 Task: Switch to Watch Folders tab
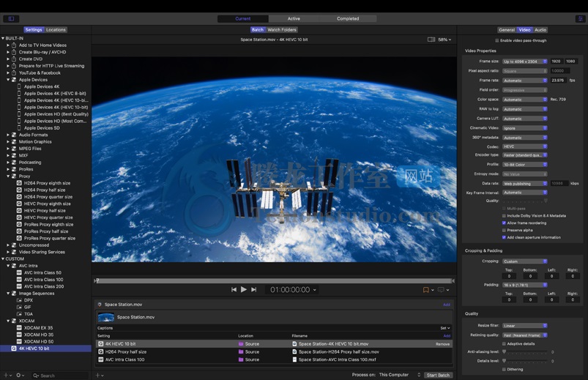[282, 29]
